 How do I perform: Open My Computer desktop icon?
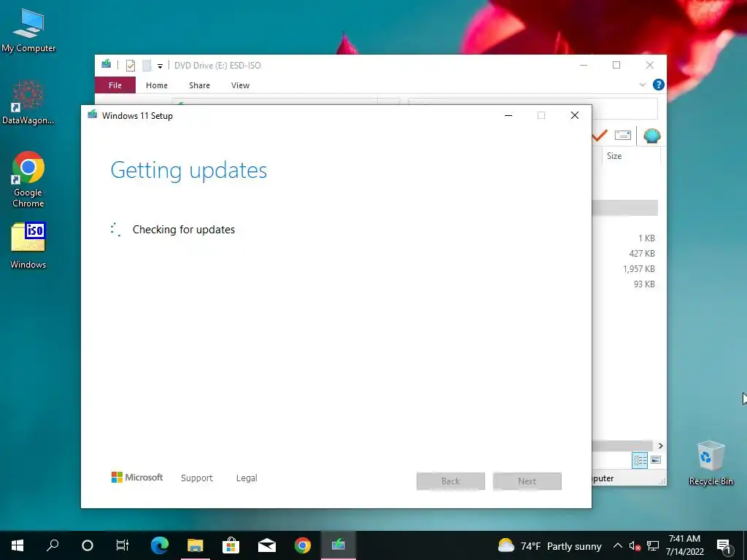tap(28, 31)
